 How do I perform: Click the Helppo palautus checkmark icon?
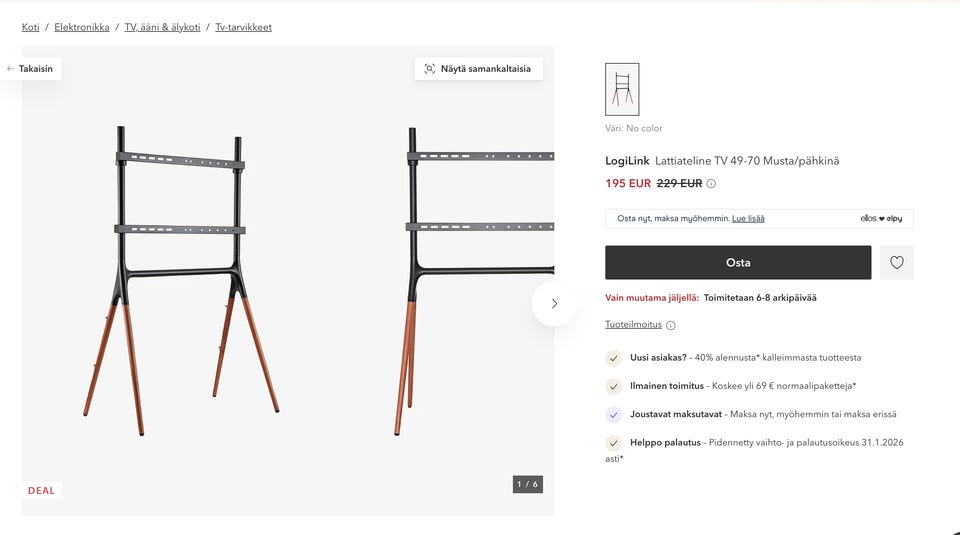(x=614, y=443)
